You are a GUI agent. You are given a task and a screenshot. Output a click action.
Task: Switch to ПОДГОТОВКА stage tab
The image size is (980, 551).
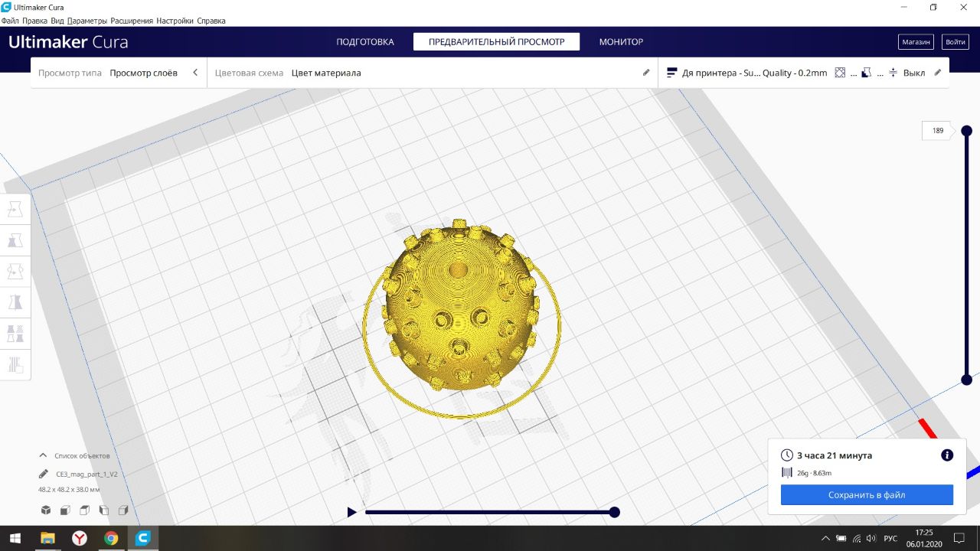click(365, 42)
